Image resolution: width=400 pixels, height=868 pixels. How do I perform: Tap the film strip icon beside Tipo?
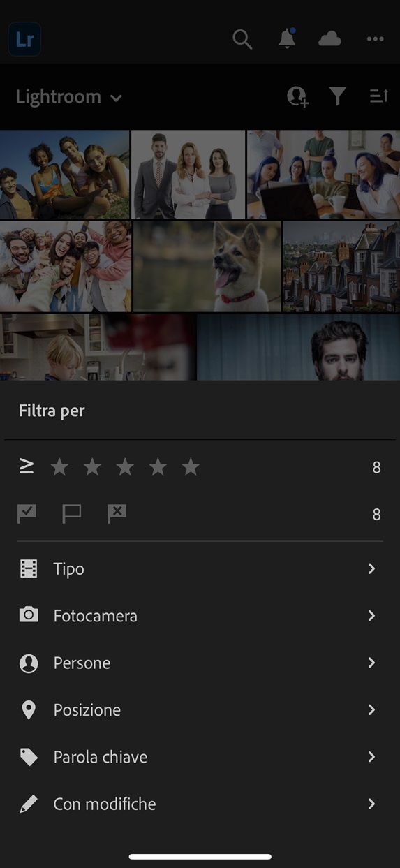pyautogui.click(x=29, y=569)
